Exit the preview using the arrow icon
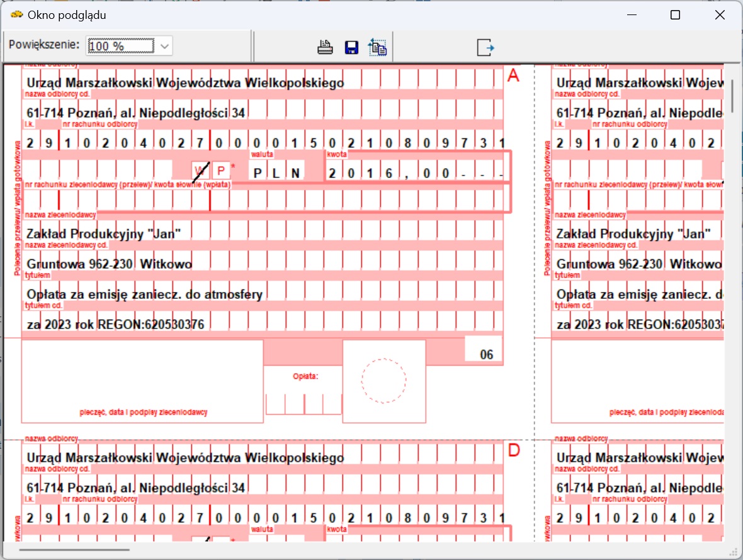Image resolution: width=743 pixels, height=560 pixels. (x=485, y=47)
